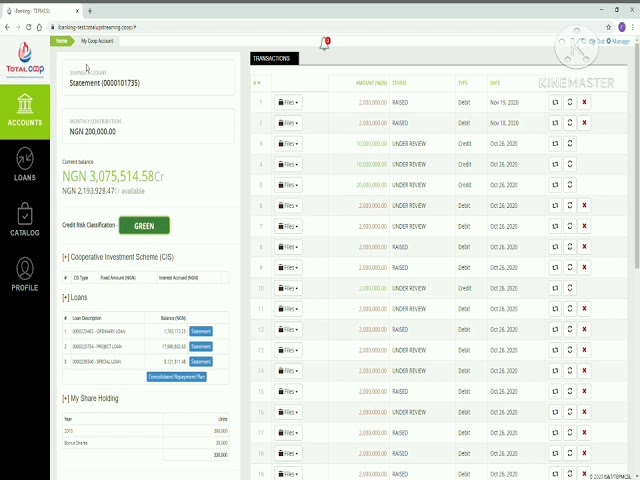Open Files dropdown for transaction 10

pyautogui.click(x=288, y=288)
